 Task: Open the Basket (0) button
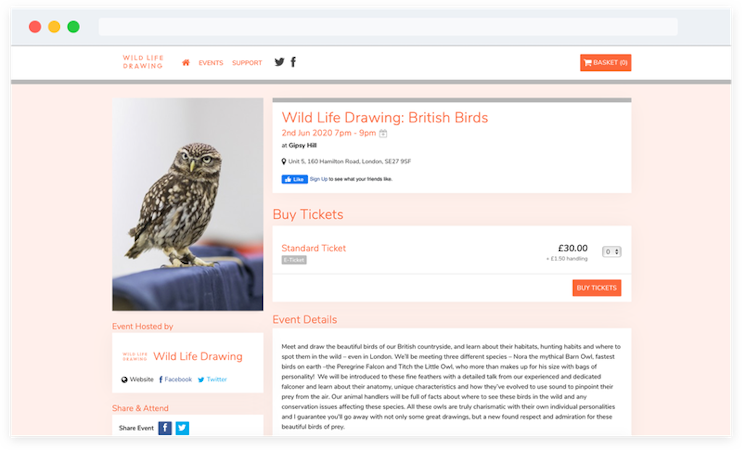[x=605, y=63]
